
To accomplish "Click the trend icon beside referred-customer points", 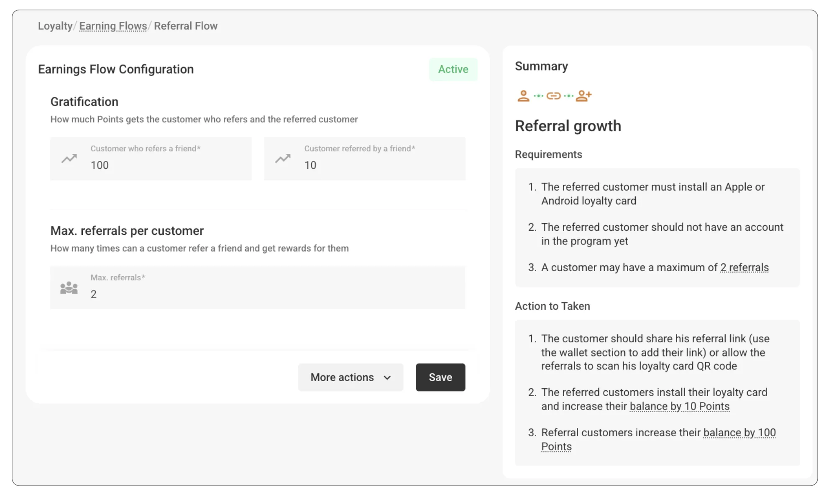I will coord(283,158).
